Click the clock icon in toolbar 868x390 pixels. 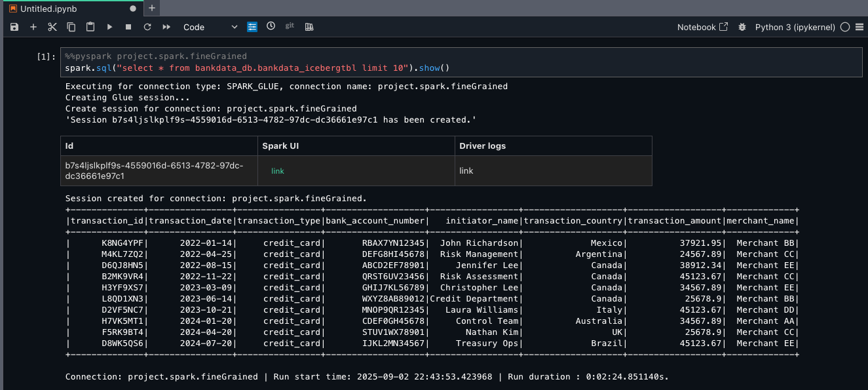[271, 26]
